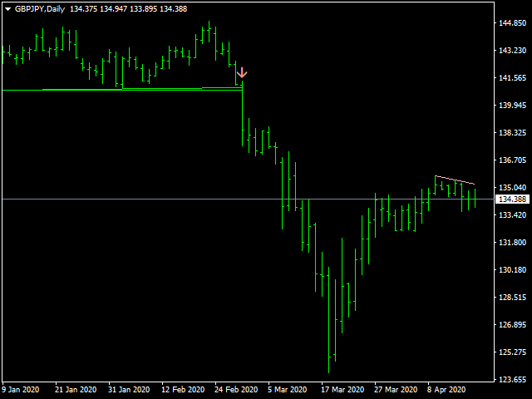Click the 128.515 price axis label
The image size is (532, 399).
pyautogui.click(x=511, y=298)
